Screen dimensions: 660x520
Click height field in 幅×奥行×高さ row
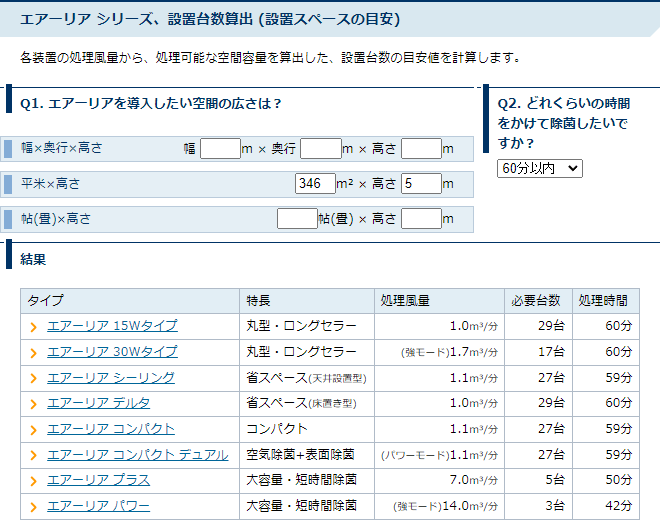pos(421,149)
